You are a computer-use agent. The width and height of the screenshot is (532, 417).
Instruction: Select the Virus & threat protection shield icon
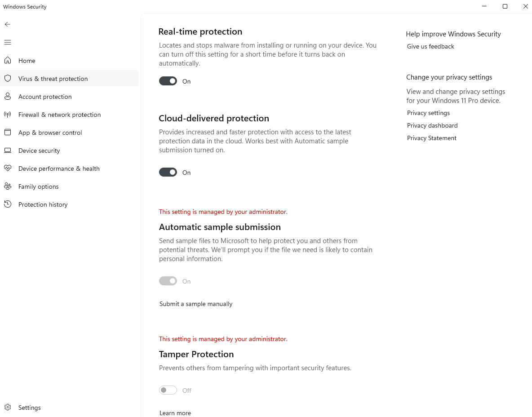coord(8,78)
